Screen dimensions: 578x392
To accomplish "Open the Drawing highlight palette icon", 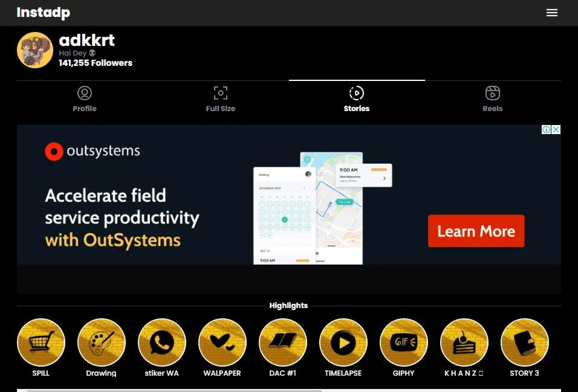I will pyautogui.click(x=102, y=342).
